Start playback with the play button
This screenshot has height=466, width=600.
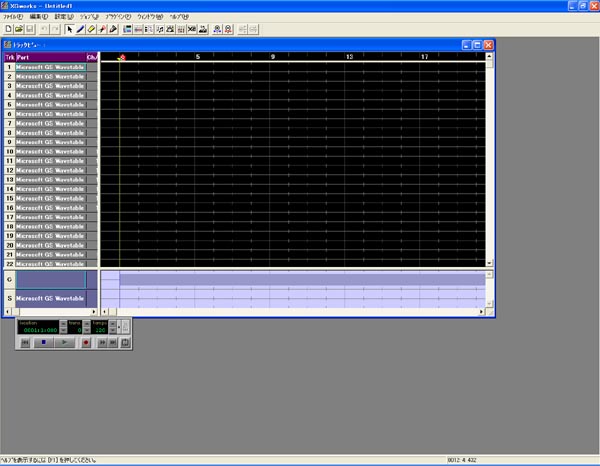[x=64, y=342]
